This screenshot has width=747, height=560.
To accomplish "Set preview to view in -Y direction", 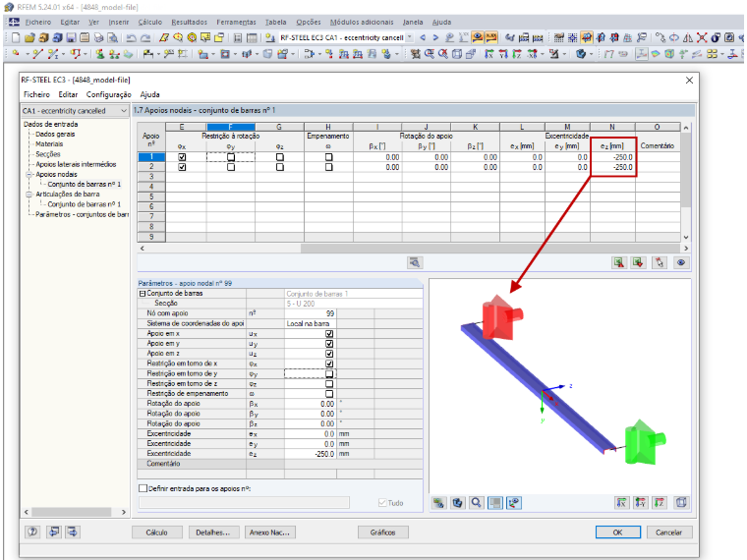I will [640, 503].
